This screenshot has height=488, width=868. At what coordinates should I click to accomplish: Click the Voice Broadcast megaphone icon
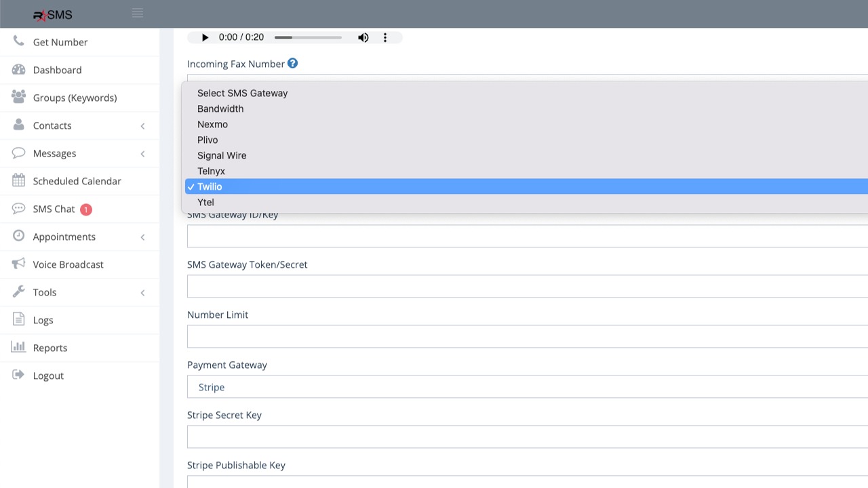point(18,264)
